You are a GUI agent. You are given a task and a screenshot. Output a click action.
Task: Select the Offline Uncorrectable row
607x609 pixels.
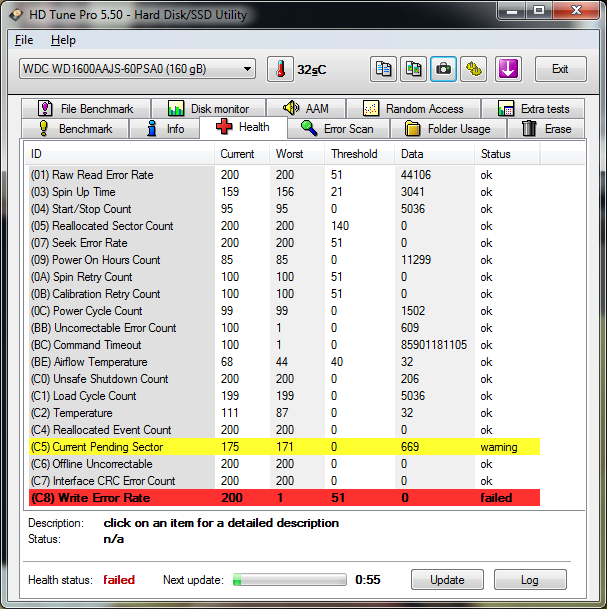point(284,464)
